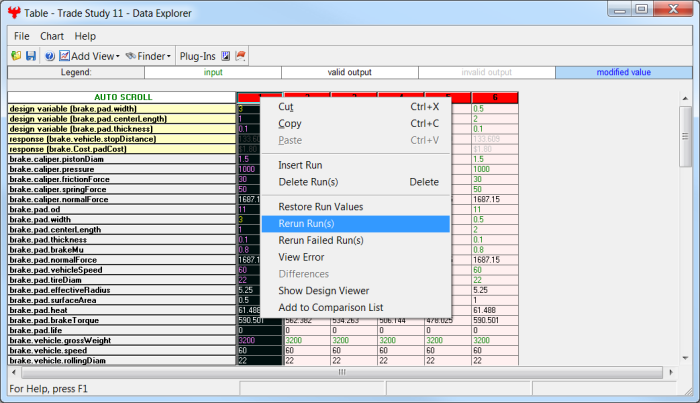Open the File menu
Screen dimensions: 700x403
pos(22,36)
